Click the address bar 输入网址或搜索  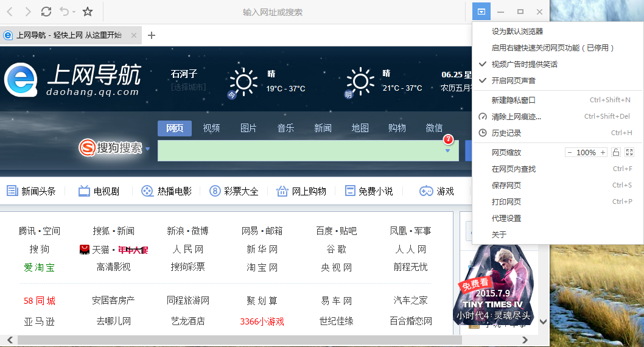pos(272,12)
